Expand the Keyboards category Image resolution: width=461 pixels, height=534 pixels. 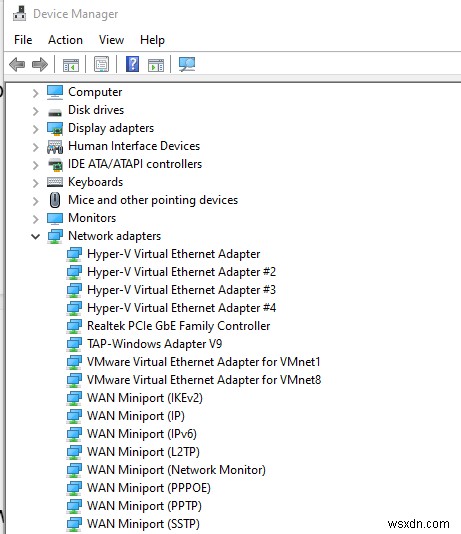[35, 183]
